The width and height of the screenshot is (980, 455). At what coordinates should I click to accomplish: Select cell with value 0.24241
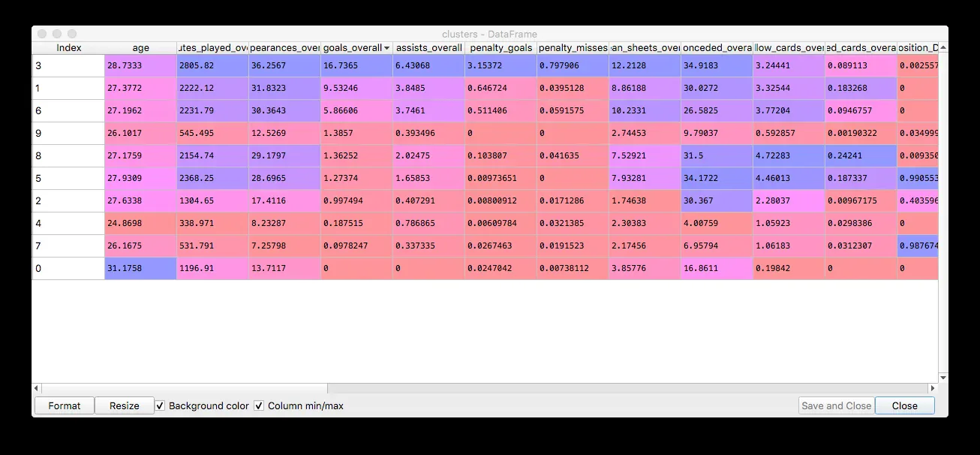(861, 155)
